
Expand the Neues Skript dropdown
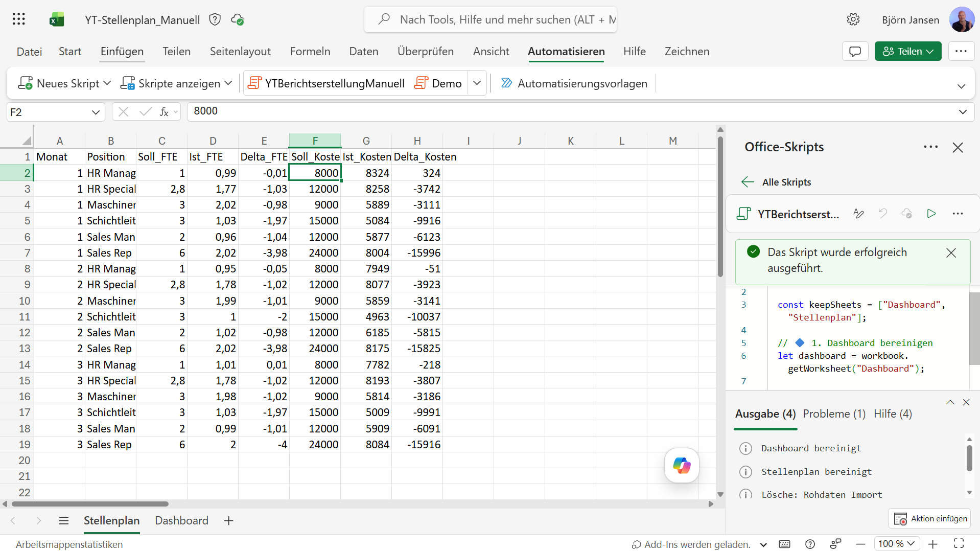tap(107, 83)
